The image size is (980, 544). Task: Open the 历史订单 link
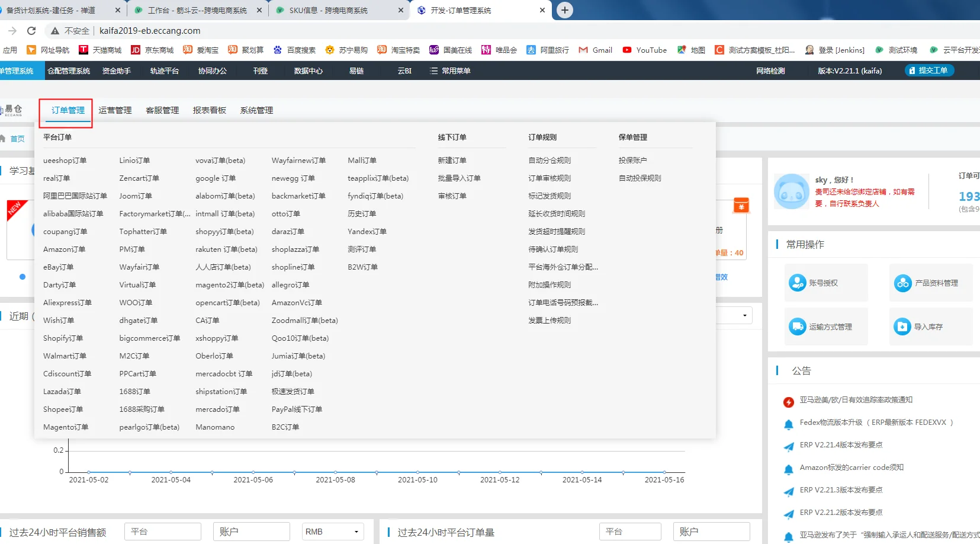pyautogui.click(x=362, y=214)
